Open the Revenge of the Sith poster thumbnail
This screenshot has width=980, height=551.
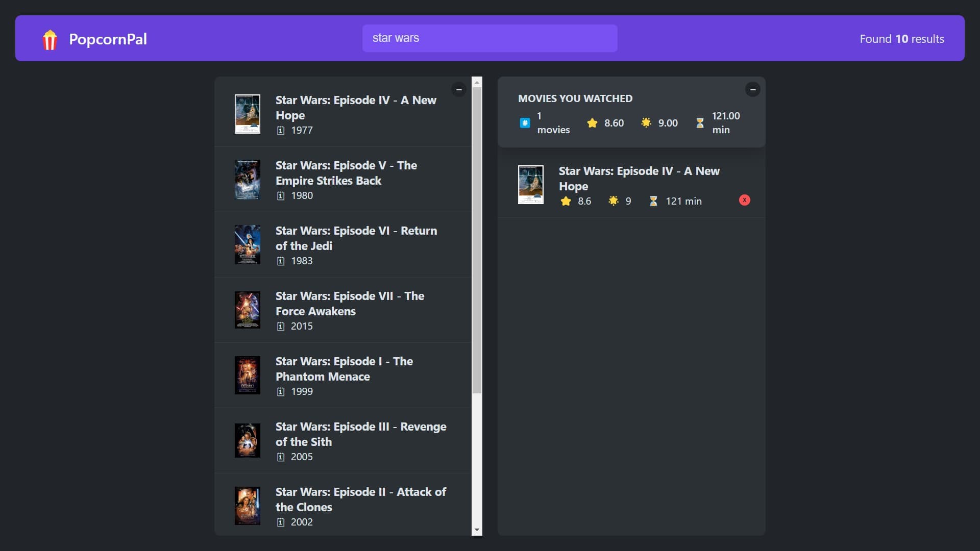[x=248, y=440]
